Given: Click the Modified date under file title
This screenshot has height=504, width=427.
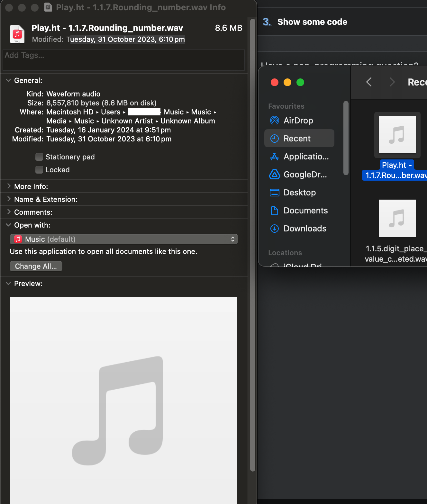Looking at the screenshot, I should click(126, 39).
